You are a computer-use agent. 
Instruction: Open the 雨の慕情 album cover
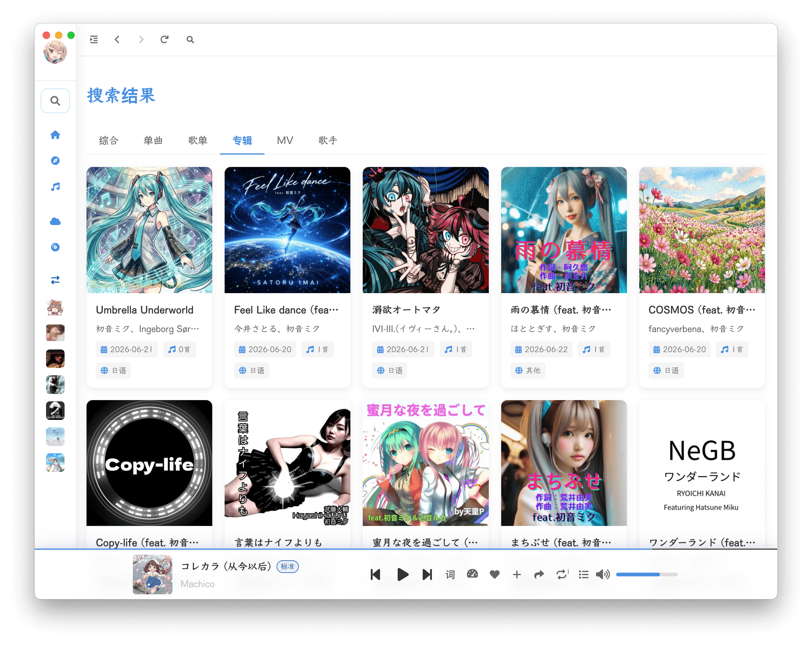564,230
